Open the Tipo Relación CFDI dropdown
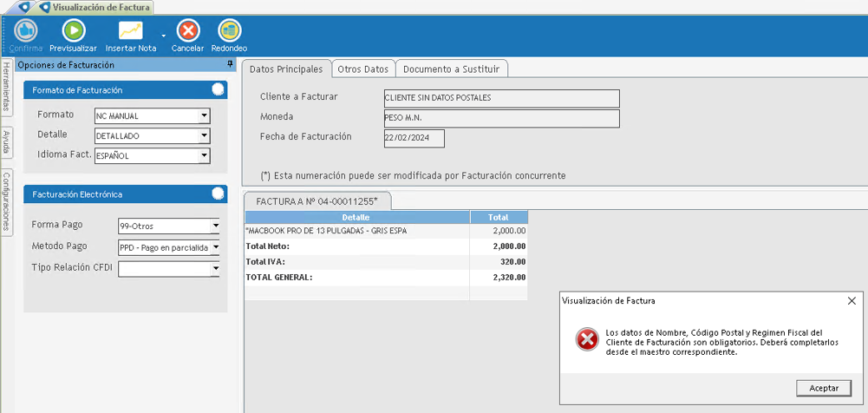Viewport: 868px width, 413px height. click(215, 269)
